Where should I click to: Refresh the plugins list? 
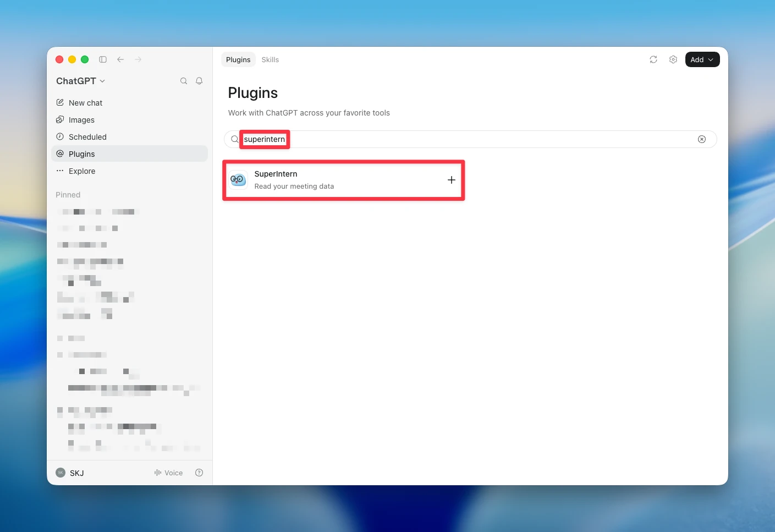tap(653, 59)
